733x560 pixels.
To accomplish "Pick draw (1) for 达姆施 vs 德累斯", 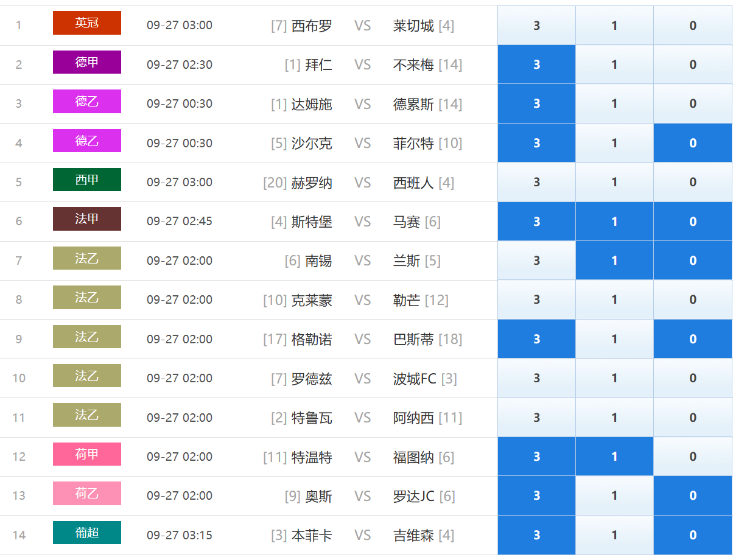I will 614,104.
